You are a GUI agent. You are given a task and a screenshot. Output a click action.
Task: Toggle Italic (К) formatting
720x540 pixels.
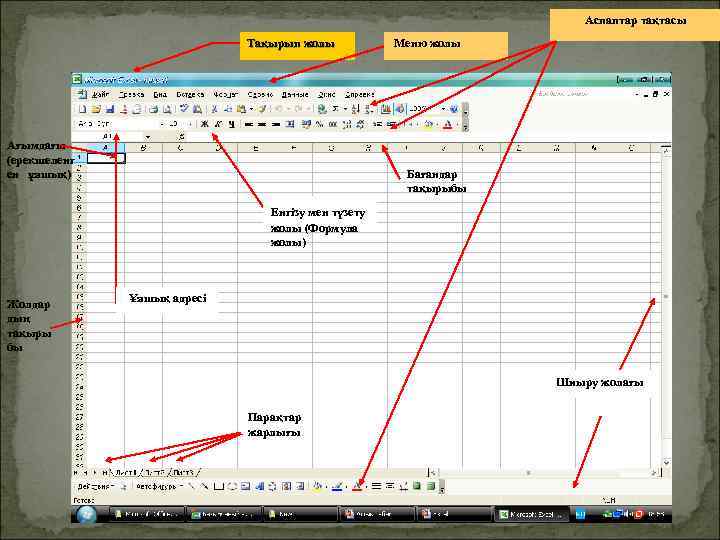pyautogui.click(x=218, y=124)
